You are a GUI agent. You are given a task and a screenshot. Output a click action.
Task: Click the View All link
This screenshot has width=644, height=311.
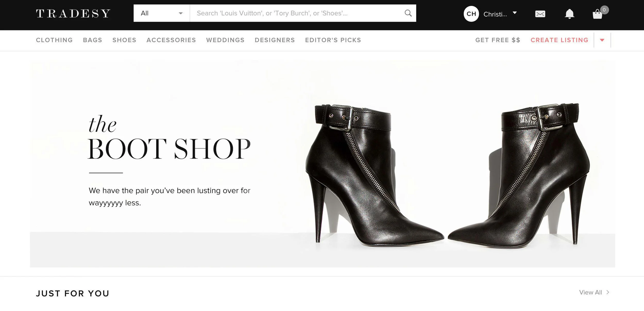pos(590,292)
